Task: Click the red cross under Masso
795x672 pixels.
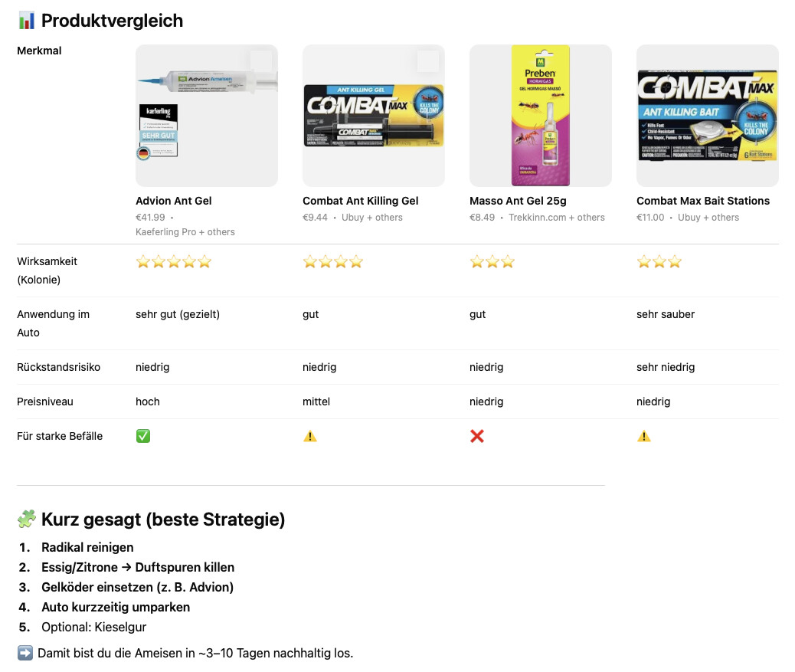Action: [x=477, y=436]
